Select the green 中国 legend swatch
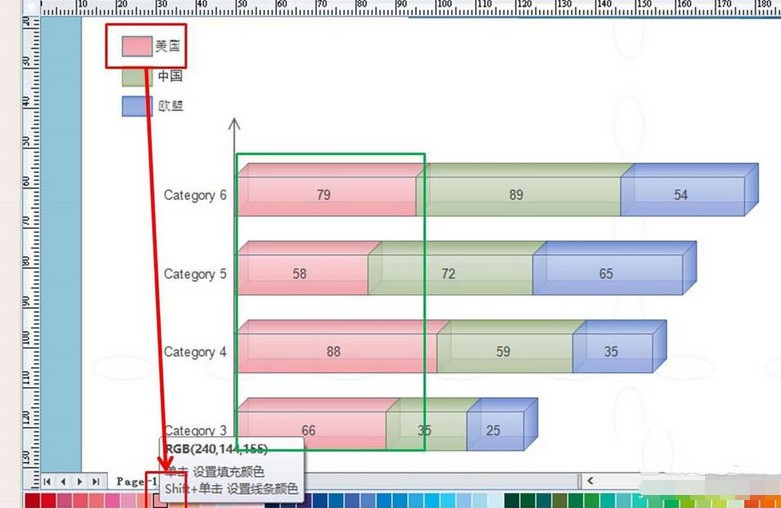The width and height of the screenshot is (781, 508). 137,77
